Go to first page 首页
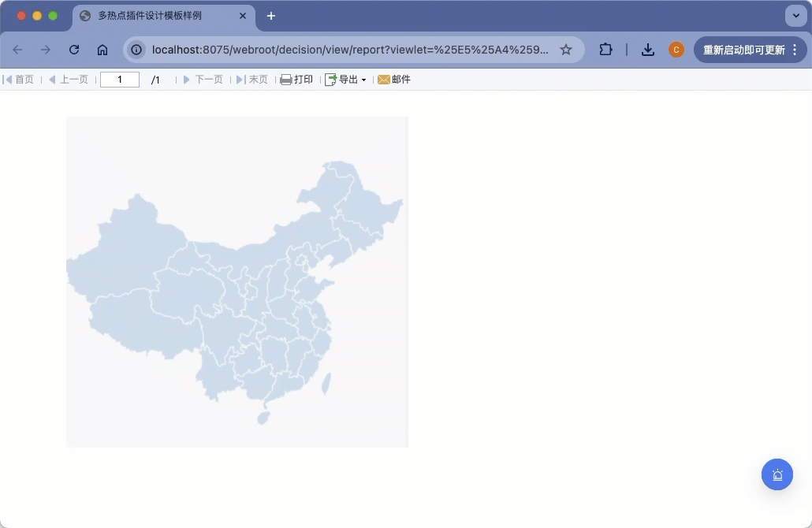The width and height of the screenshot is (812, 528). tap(19, 79)
